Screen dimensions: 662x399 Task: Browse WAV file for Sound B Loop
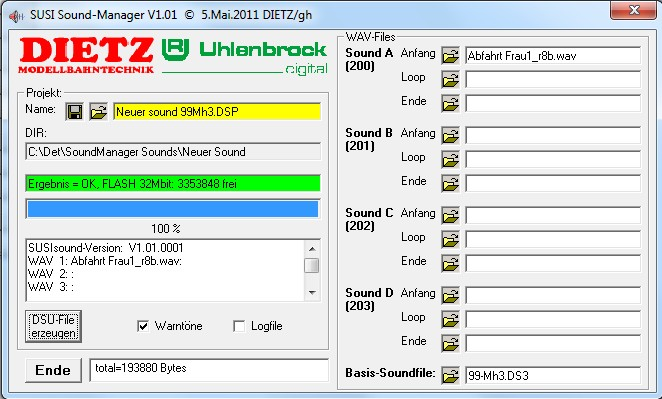coord(450,160)
